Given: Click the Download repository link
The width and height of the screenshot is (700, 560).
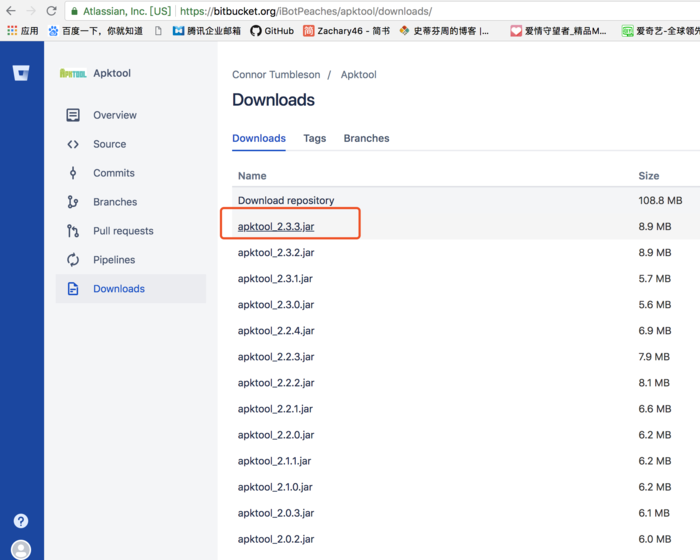Looking at the screenshot, I should pos(286,201).
